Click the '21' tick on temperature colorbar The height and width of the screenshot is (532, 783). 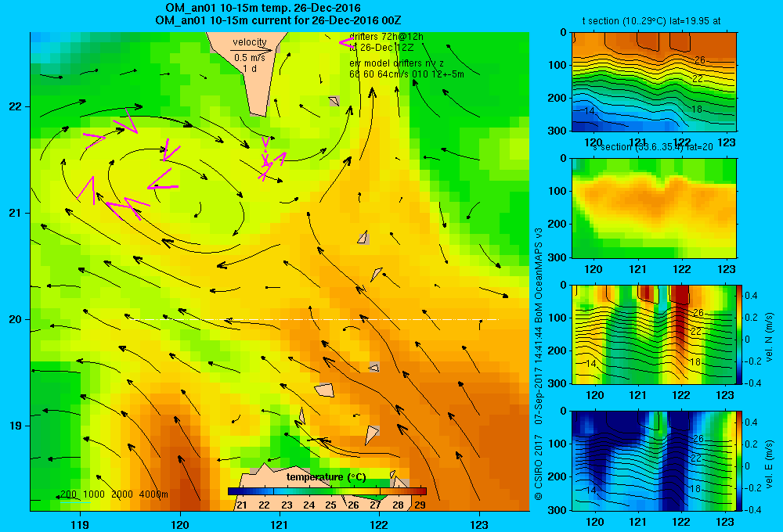click(242, 505)
